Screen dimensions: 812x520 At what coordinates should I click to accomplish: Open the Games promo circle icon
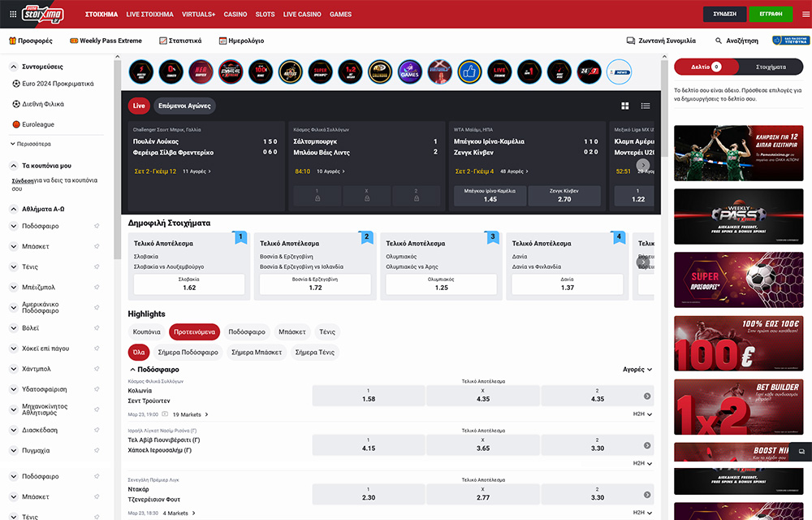coord(409,71)
